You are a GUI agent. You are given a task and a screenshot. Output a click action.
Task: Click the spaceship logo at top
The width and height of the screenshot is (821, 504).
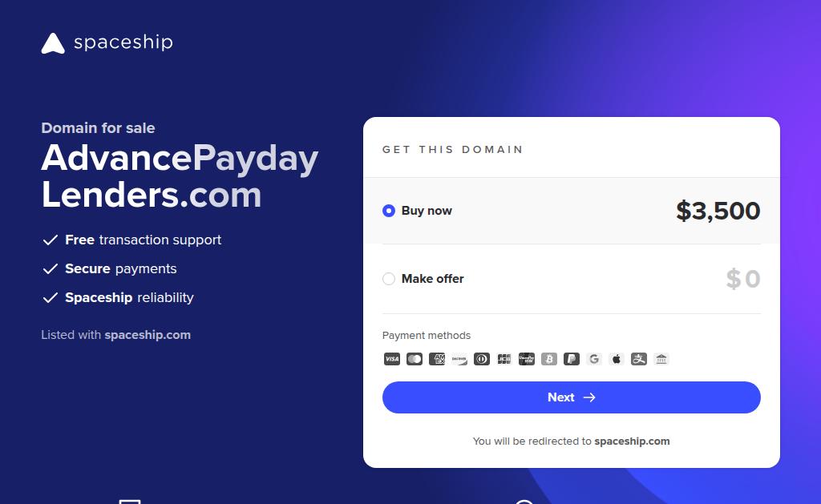pos(107,43)
